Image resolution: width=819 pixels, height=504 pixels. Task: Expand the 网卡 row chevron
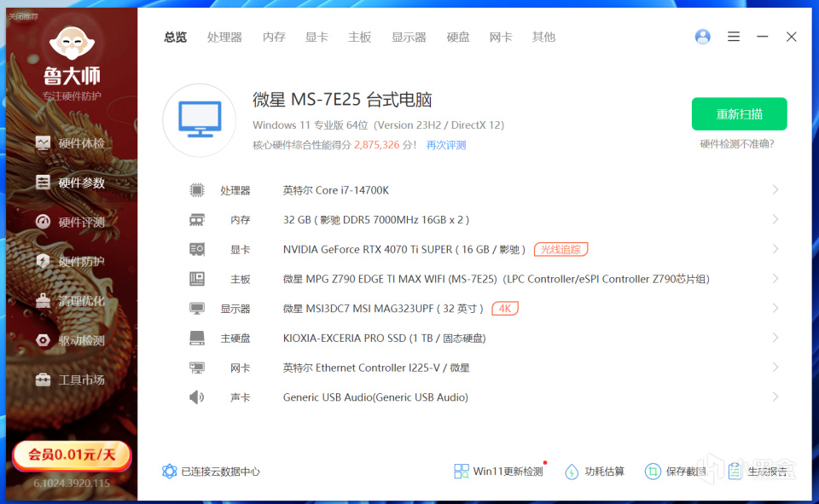coord(775,368)
